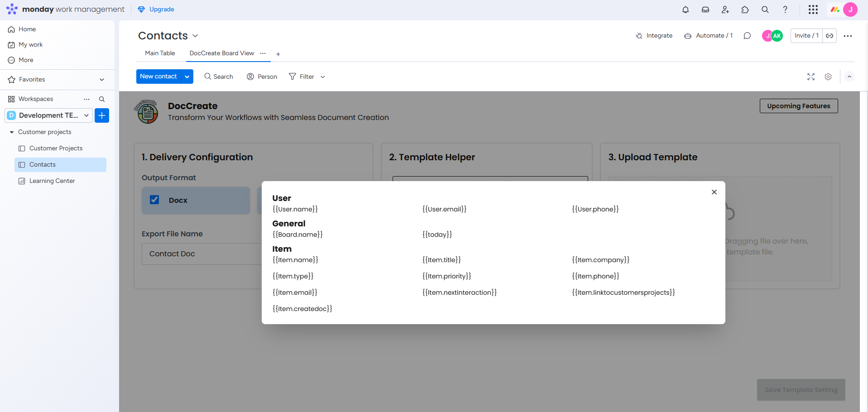Open the Contacts board title dropdown
This screenshot has width=868, height=412.
[195, 36]
